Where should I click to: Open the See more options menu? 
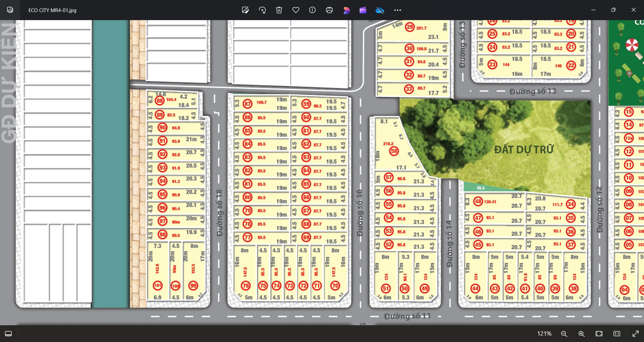397,10
